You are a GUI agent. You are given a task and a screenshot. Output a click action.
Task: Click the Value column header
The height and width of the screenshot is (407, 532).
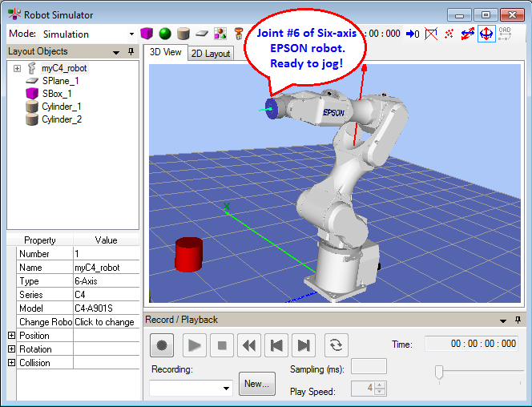(107, 240)
